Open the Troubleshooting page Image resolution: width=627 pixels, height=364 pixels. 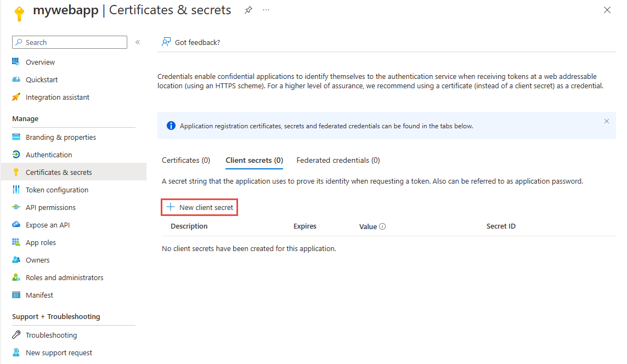click(x=51, y=334)
